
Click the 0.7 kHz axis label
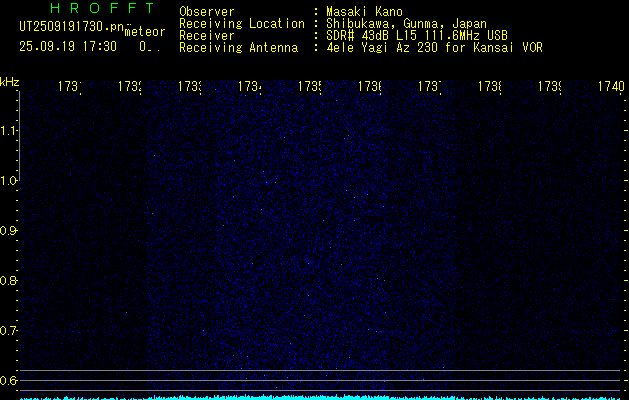[x=8, y=331]
